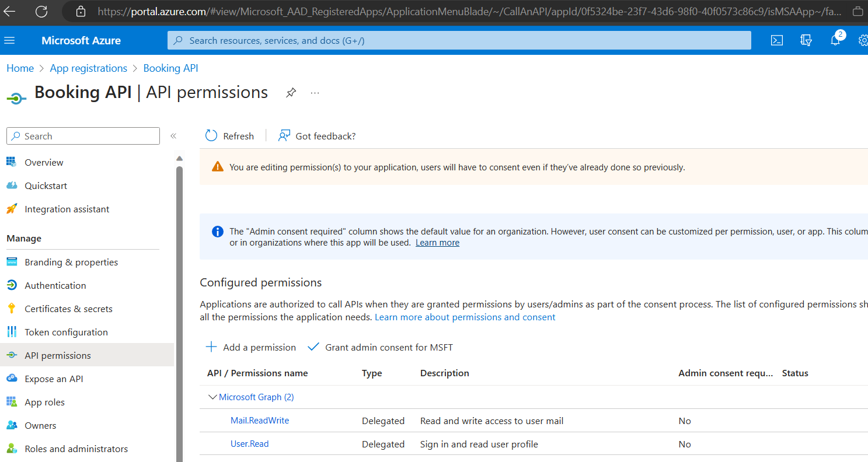
Task: Click the Token configuration bars icon
Action: point(12,332)
